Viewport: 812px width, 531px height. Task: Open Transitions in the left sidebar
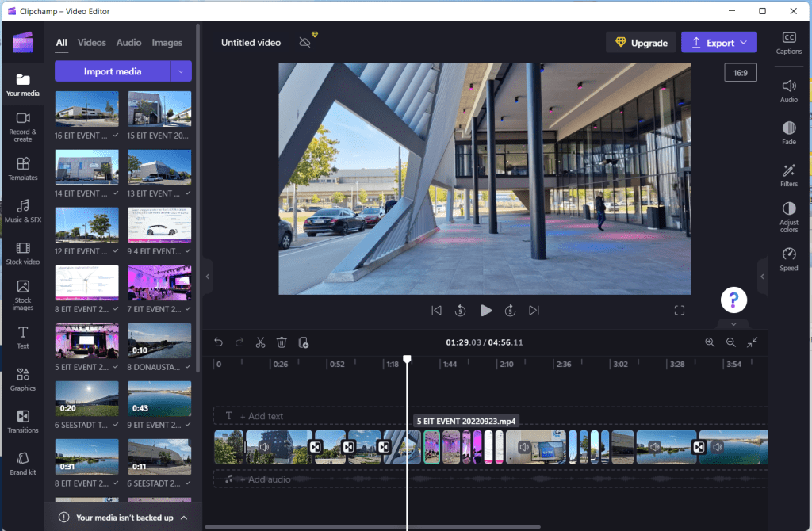23,421
